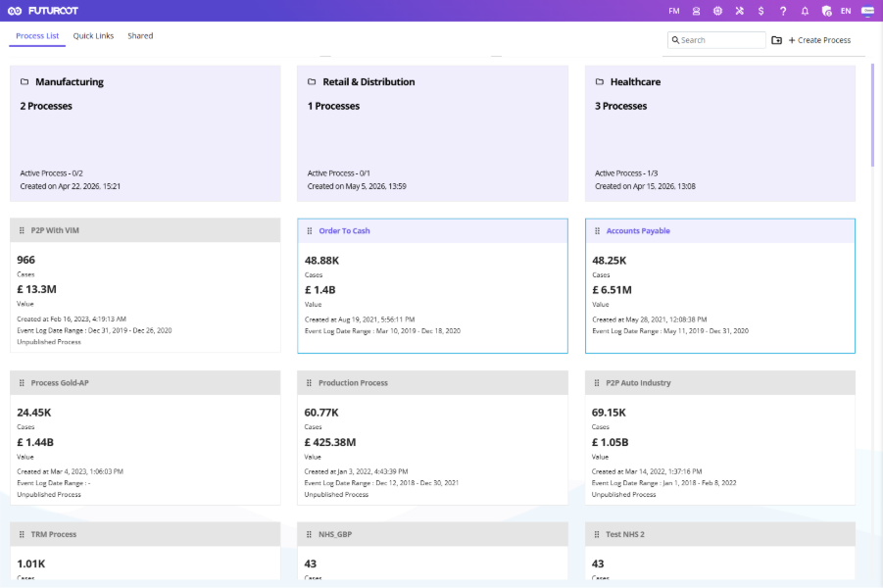This screenshot has width=883, height=588.
Task: Click the Futuroot logo
Action: click(43, 11)
